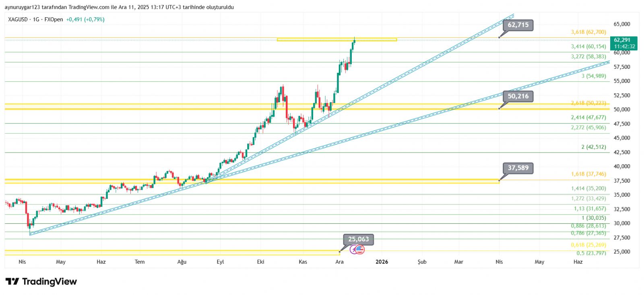
Task: Click the XAGUSD symbol title
Action: tap(18, 19)
